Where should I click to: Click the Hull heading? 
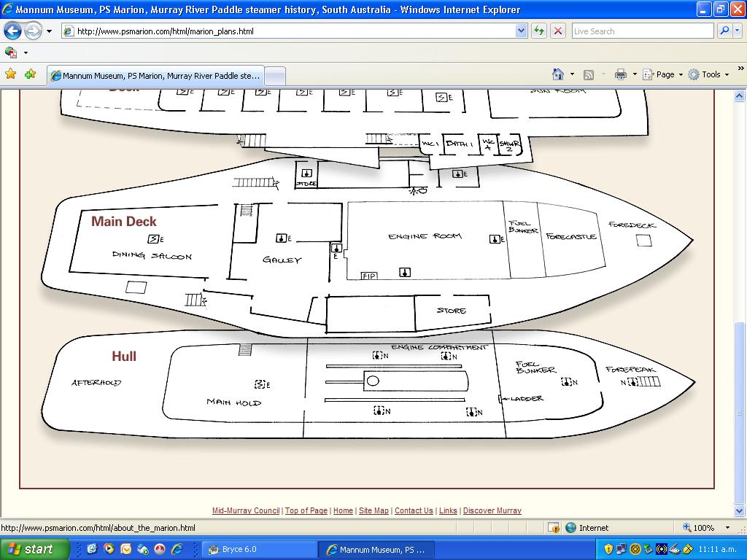point(124,356)
